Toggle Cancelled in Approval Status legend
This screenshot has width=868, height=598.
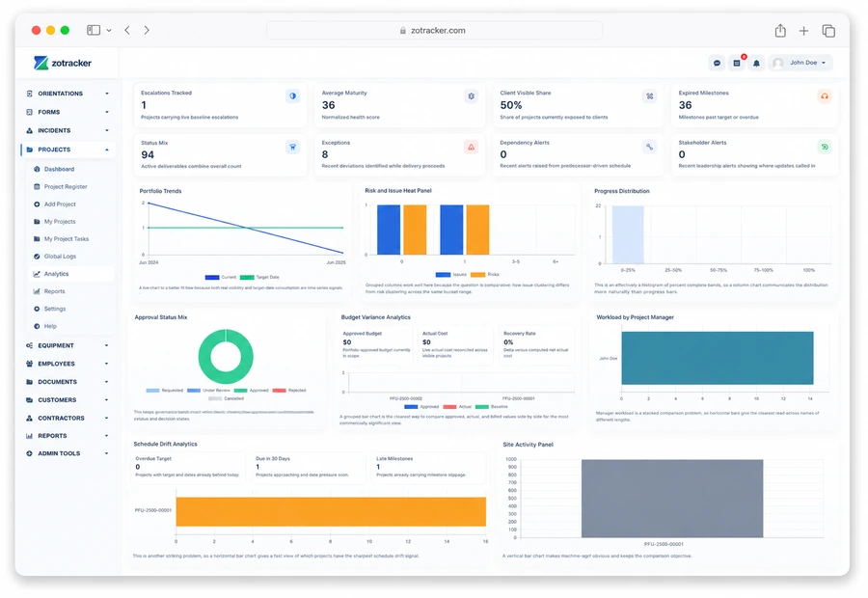tap(226, 398)
